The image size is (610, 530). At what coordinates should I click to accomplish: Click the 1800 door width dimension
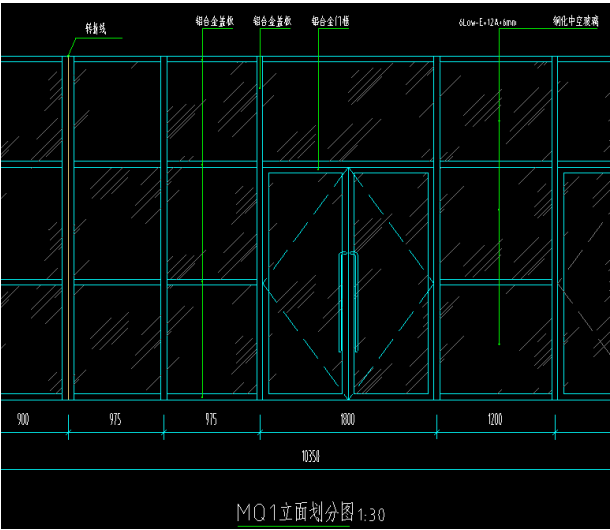(x=347, y=420)
